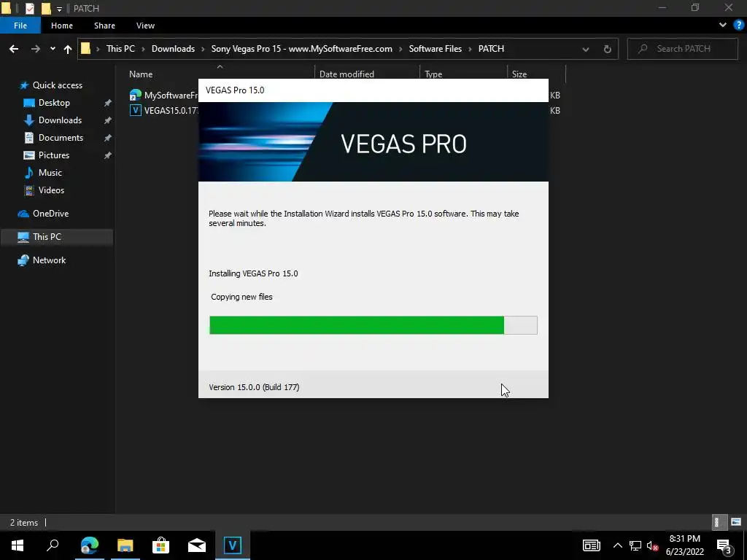Open Desktop in the navigation pane
This screenshot has width=747, height=560.
coord(54,103)
